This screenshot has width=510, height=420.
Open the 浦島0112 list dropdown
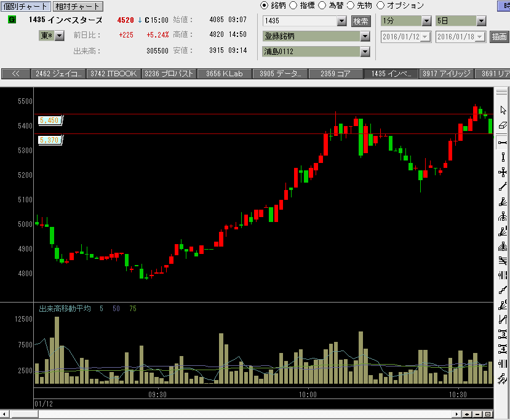(x=365, y=52)
